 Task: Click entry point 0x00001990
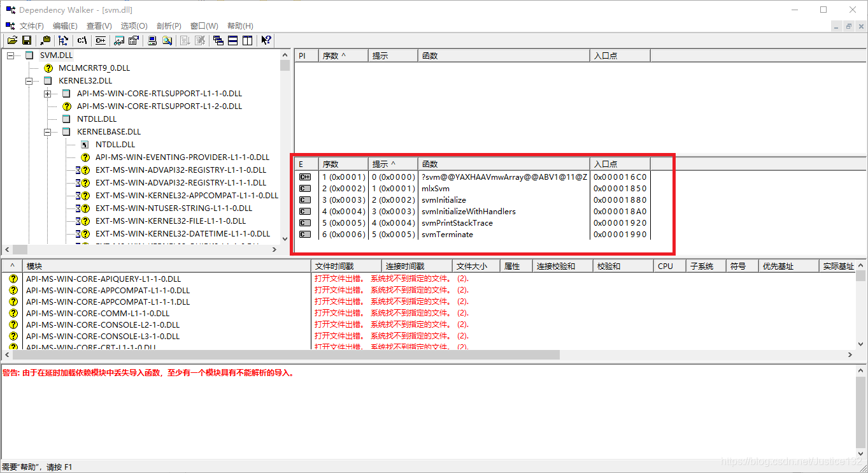point(620,234)
